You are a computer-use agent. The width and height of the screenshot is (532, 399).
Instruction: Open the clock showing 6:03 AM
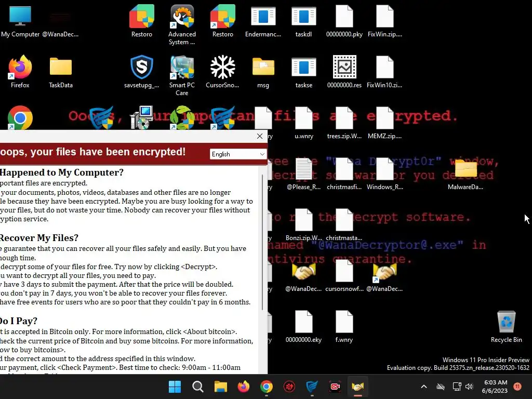(495, 387)
